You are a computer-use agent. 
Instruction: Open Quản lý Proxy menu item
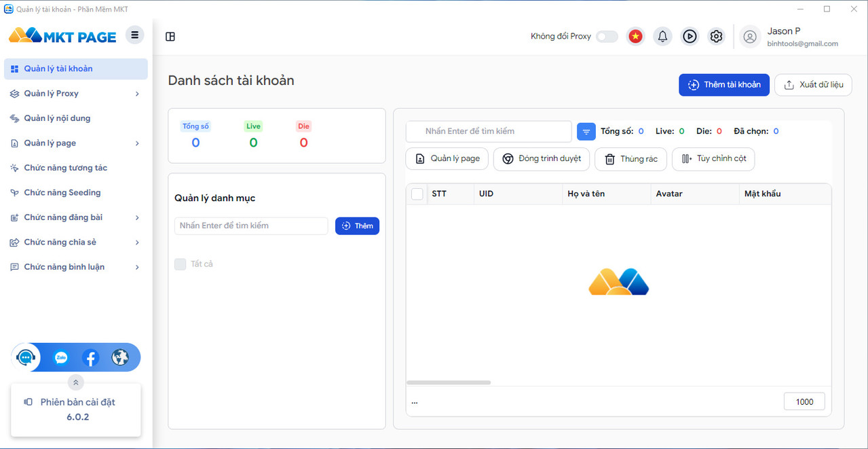pyautogui.click(x=76, y=94)
